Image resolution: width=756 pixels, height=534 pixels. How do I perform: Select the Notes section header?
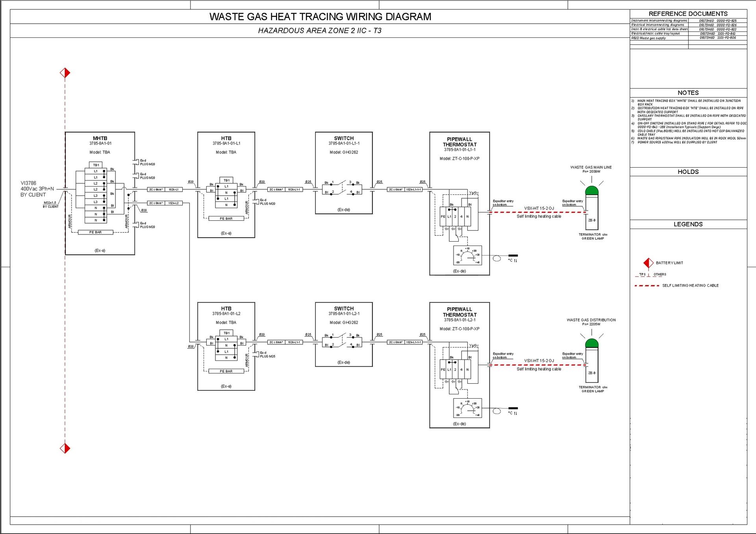(688, 93)
